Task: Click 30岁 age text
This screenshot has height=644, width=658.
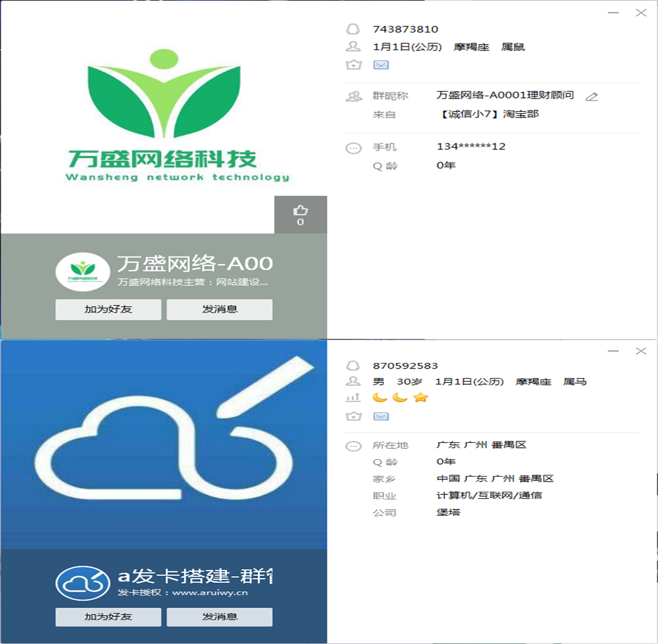Action: (409, 381)
